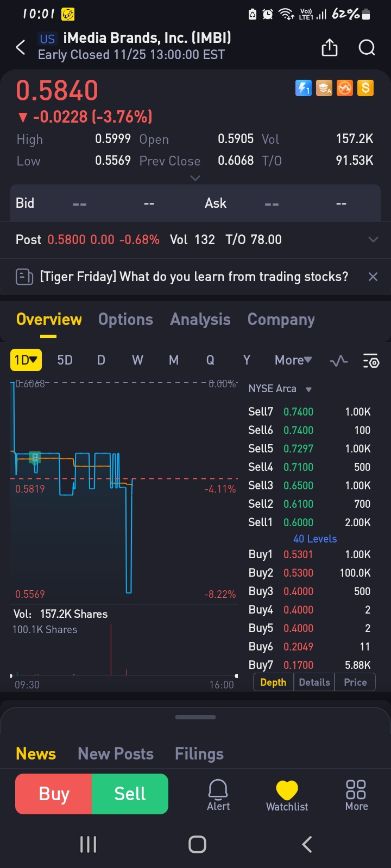Open the chart indicator wave icon
The image size is (391, 868).
[x=339, y=361]
